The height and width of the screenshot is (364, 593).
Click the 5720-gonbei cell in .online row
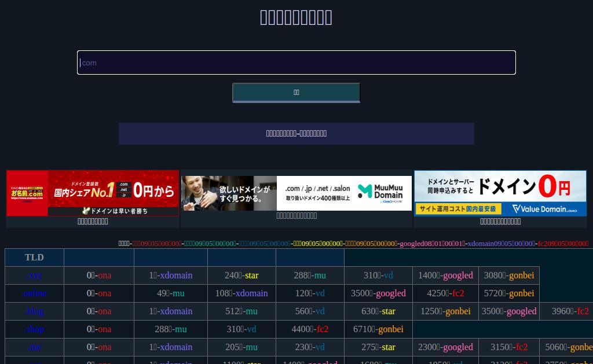point(509,293)
